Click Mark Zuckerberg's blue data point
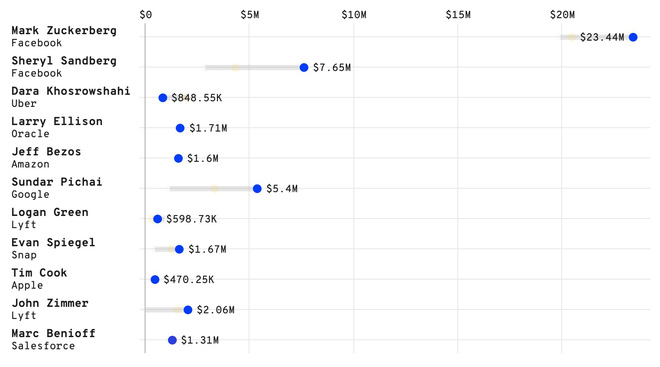 pyautogui.click(x=633, y=37)
